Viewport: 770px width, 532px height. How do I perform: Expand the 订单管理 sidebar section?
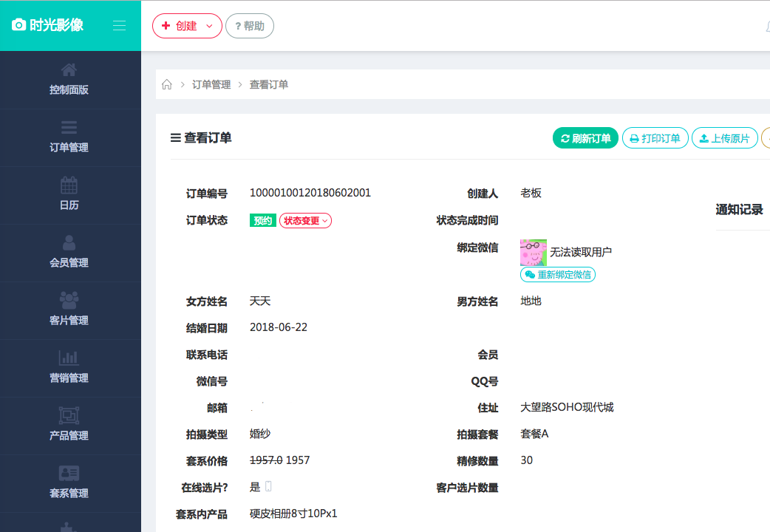tap(69, 138)
